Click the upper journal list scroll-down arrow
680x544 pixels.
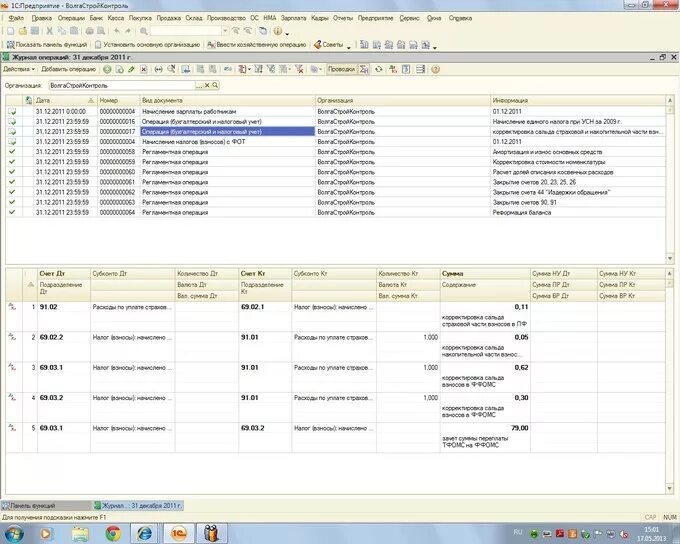670,259
